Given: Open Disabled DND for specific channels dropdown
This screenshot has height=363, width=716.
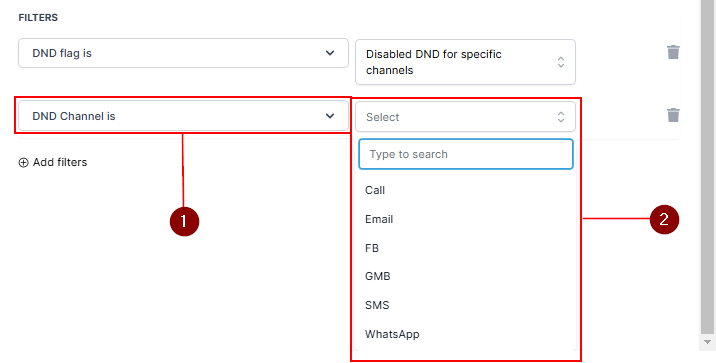Looking at the screenshot, I should coord(465,62).
